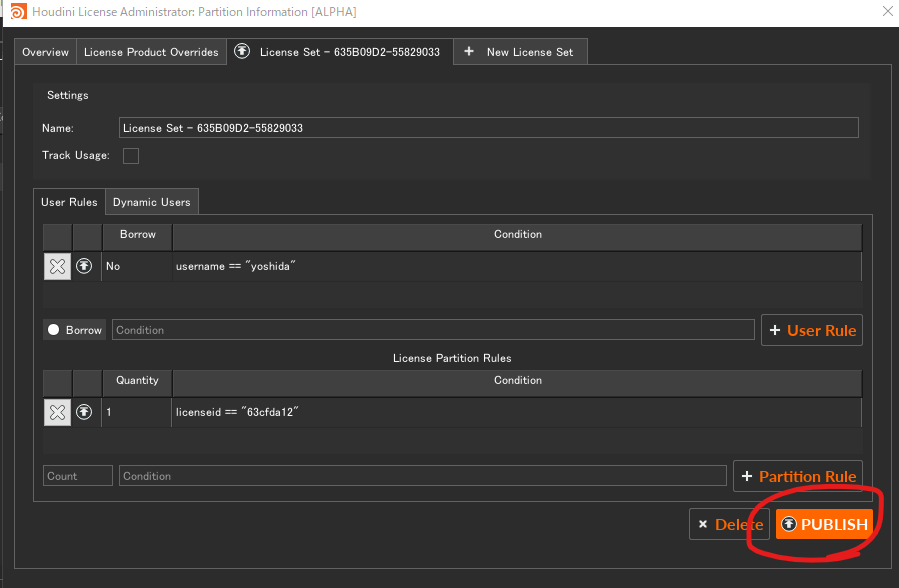Click the Delete button
The width and height of the screenshot is (899, 588).
[x=729, y=524]
